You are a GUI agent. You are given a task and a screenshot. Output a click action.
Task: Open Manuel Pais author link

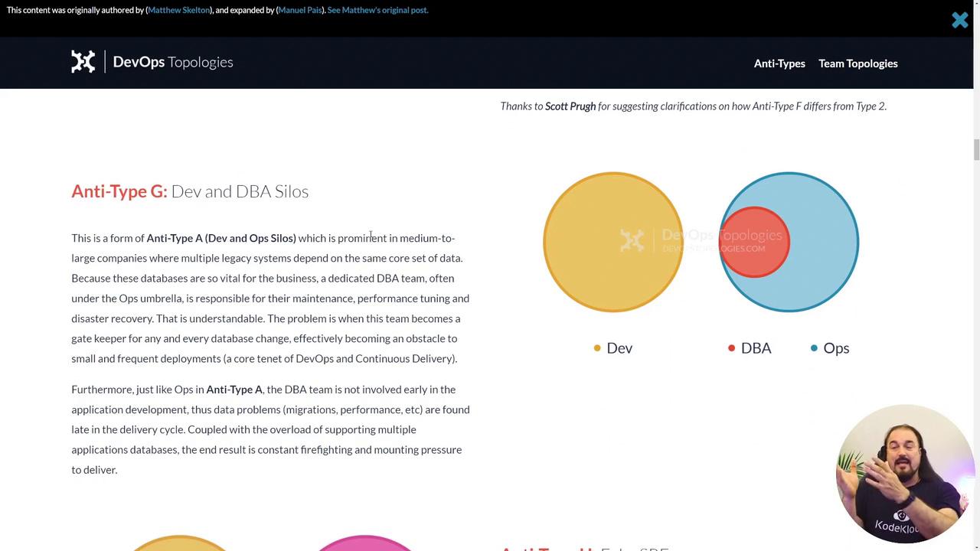pos(299,10)
